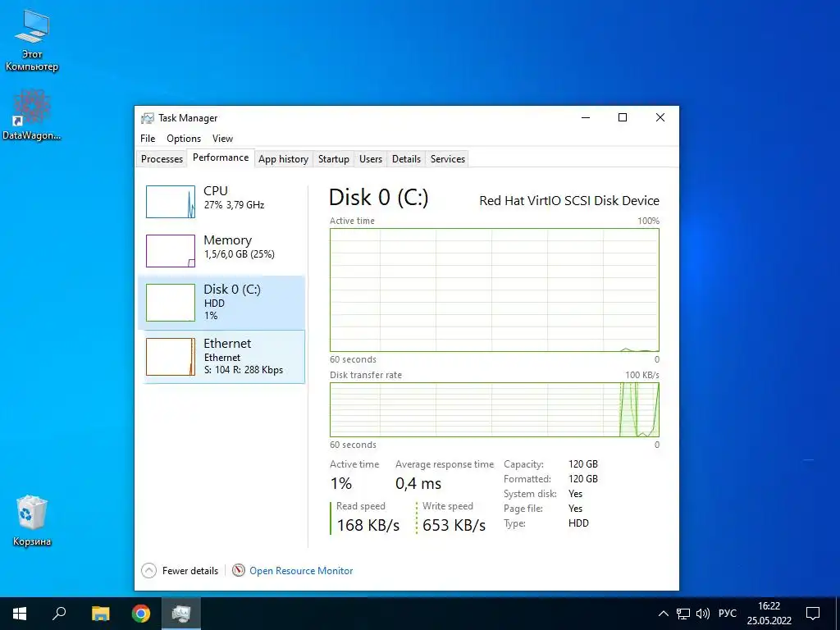
Task: Open Resource Monitor link
Action: point(301,571)
